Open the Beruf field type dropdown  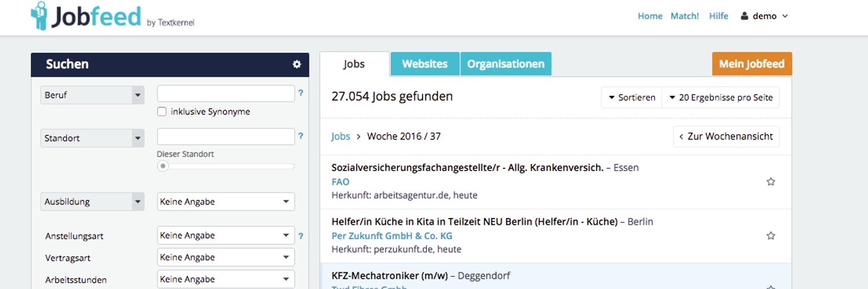pos(92,95)
